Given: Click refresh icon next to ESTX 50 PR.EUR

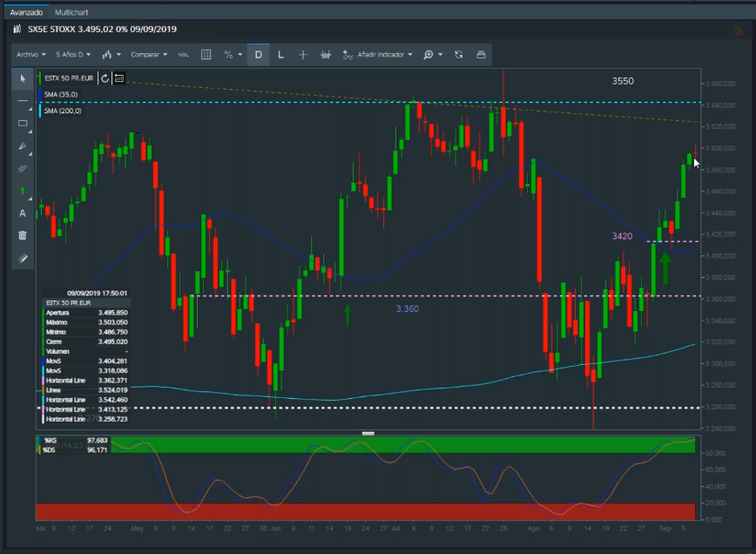Looking at the screenshot, I should click(x=105, y=78).
